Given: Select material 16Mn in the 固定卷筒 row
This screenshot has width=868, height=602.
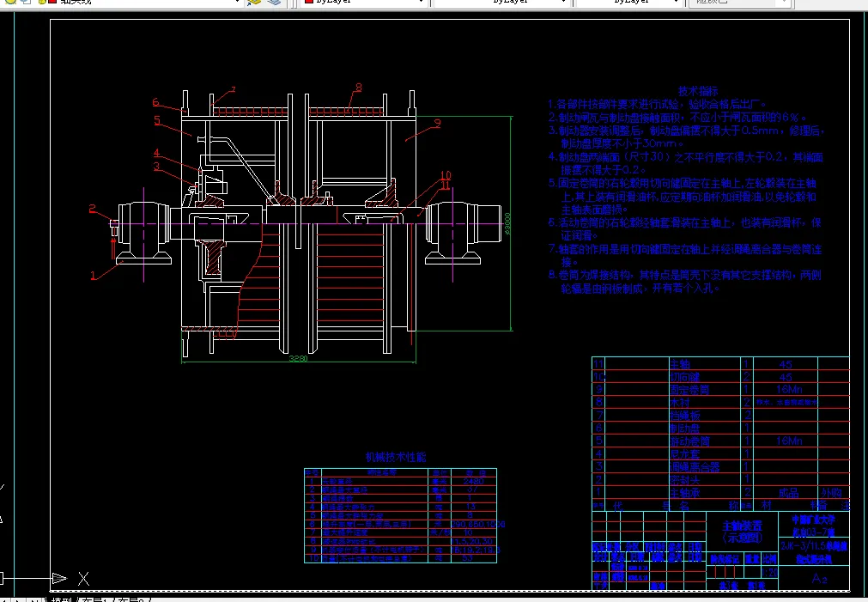Looking at the screenshot, I should (789, 389).
